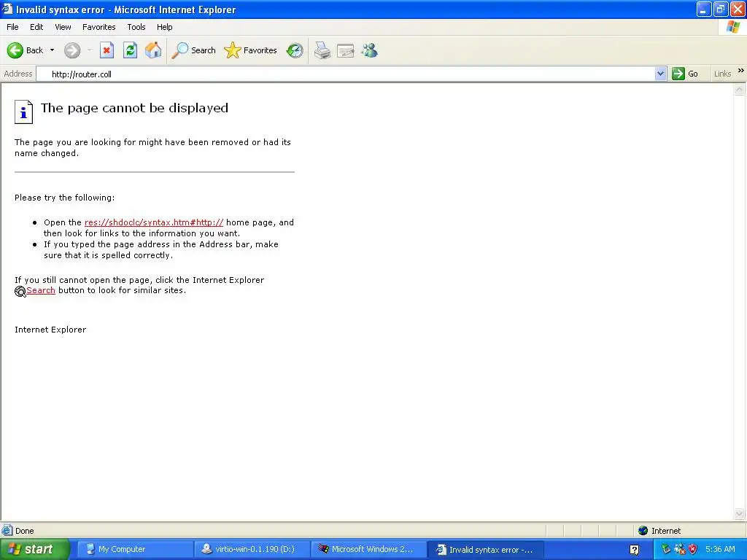The image size is (747, 560).
Task: Click the Edit page toolbar icon
Action: click(346, 50)
